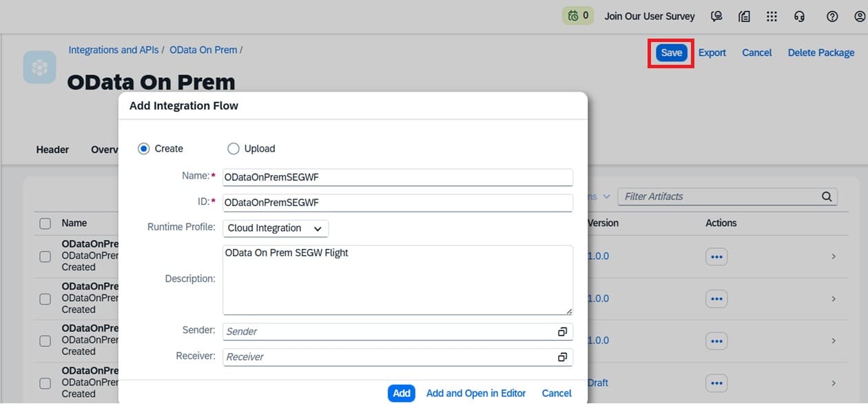The width and height of the screenshot is (868, 404).
Task: Click the headset support icon
Action: [x=799, y=16]
